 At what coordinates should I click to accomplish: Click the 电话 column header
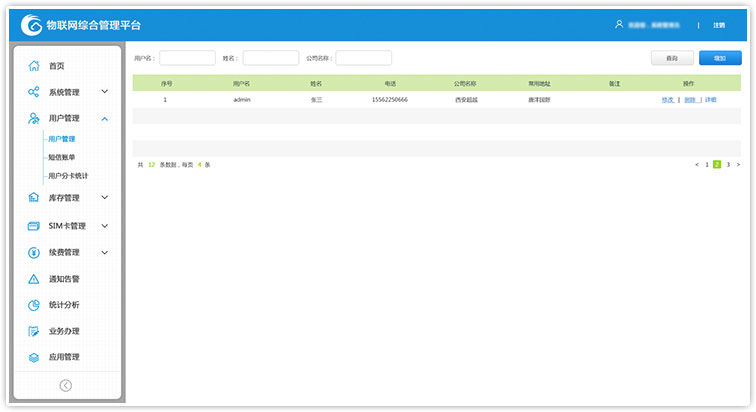390,83
